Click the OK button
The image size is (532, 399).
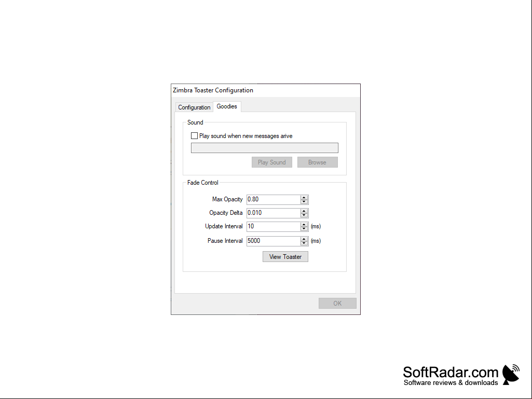coord(337,304)
